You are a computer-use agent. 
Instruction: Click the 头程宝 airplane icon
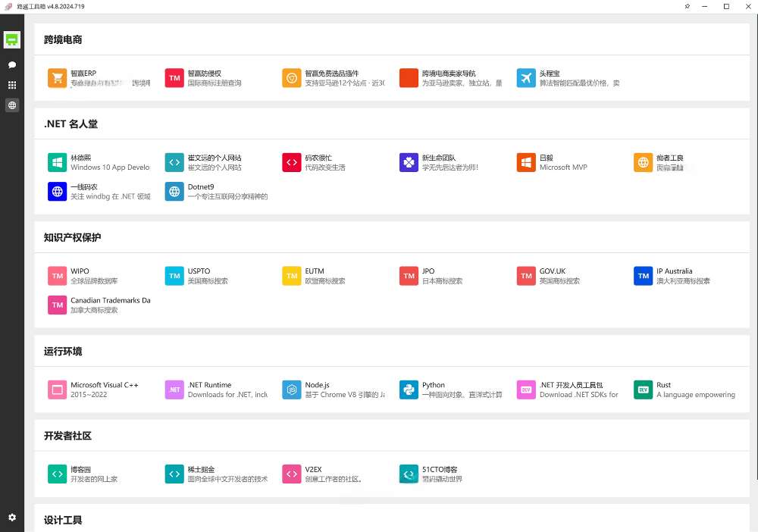[526, 78]
